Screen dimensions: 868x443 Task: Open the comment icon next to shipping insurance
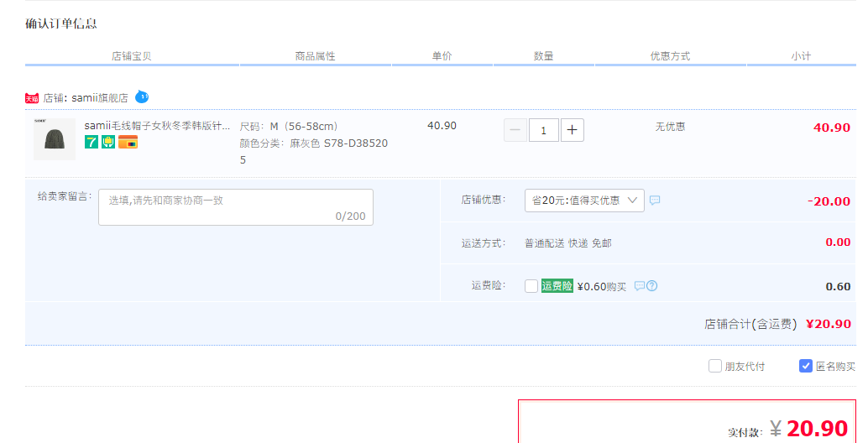point(640,286)
